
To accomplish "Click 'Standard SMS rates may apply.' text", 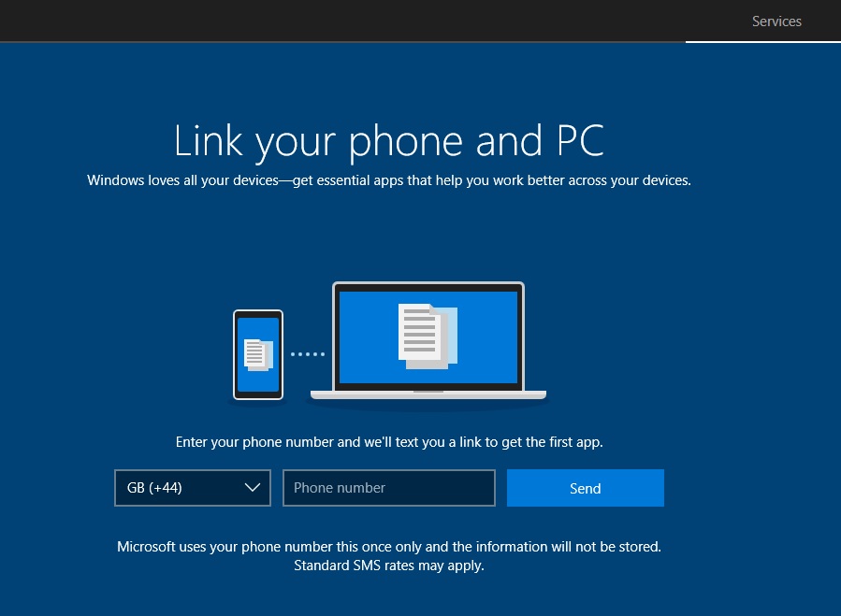I will tap(389, 566).
